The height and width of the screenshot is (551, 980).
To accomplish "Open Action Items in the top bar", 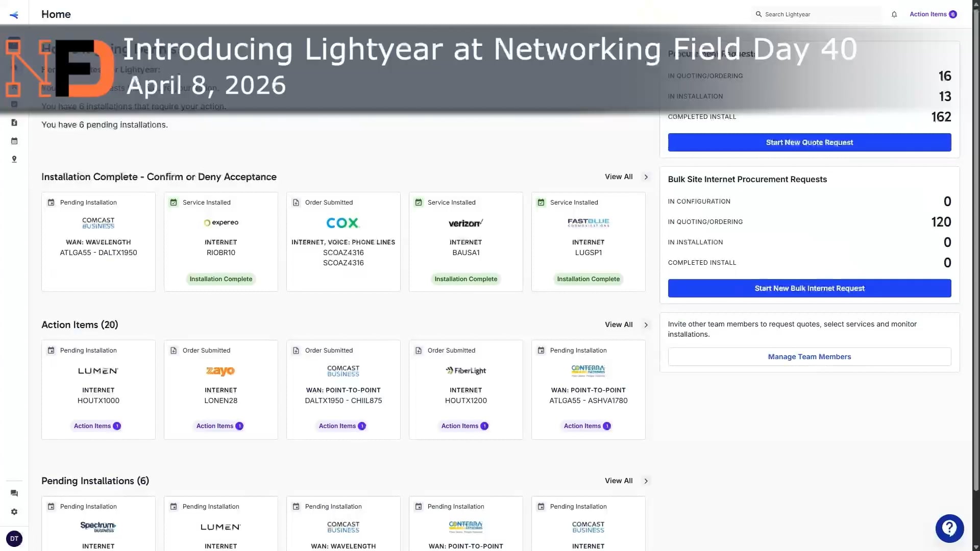I will point(929,14).
